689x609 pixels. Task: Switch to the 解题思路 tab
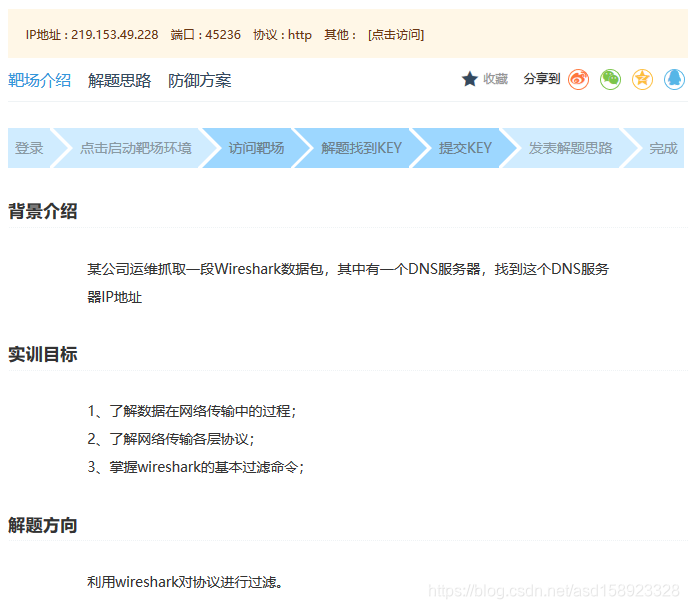pos(120,80)
